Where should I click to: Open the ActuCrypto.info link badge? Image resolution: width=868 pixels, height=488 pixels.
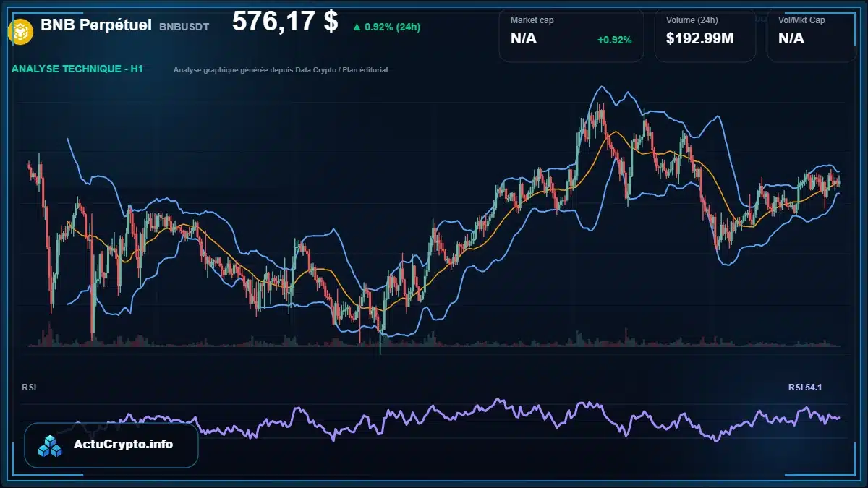pyautogui.click(x=111, y=445)
